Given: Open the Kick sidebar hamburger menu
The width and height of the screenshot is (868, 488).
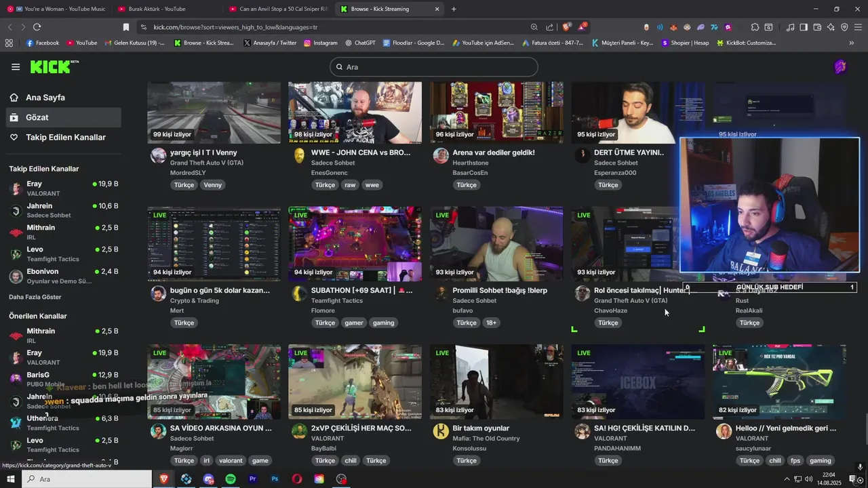Looking at the screenshot, I should click(x=16, y=66).
